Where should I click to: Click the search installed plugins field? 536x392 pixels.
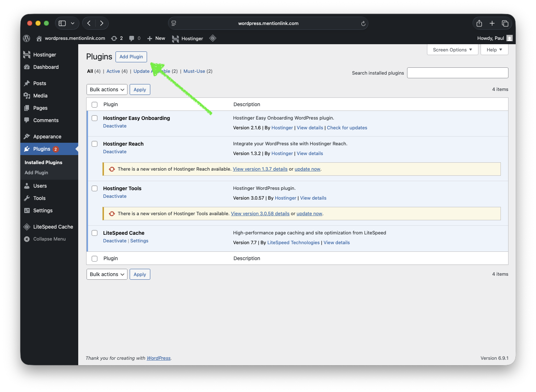(x=457, y=73)
